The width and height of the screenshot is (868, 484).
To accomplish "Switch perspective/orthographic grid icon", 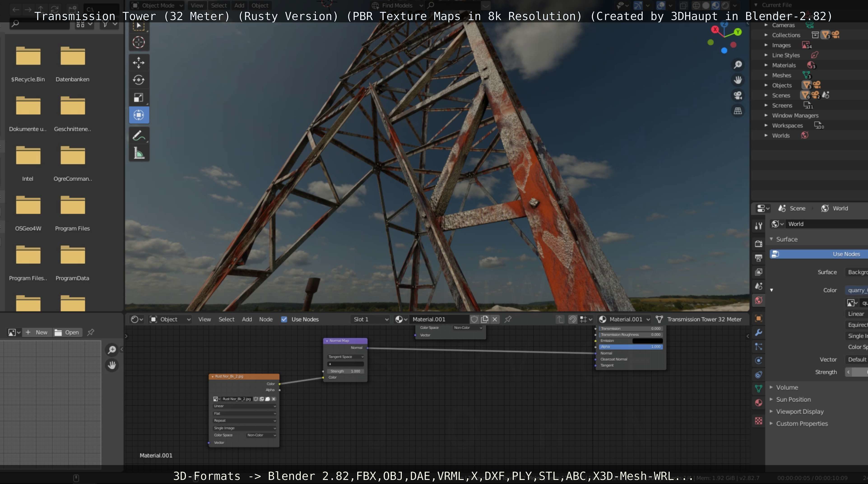I will (x=738, y=111).
